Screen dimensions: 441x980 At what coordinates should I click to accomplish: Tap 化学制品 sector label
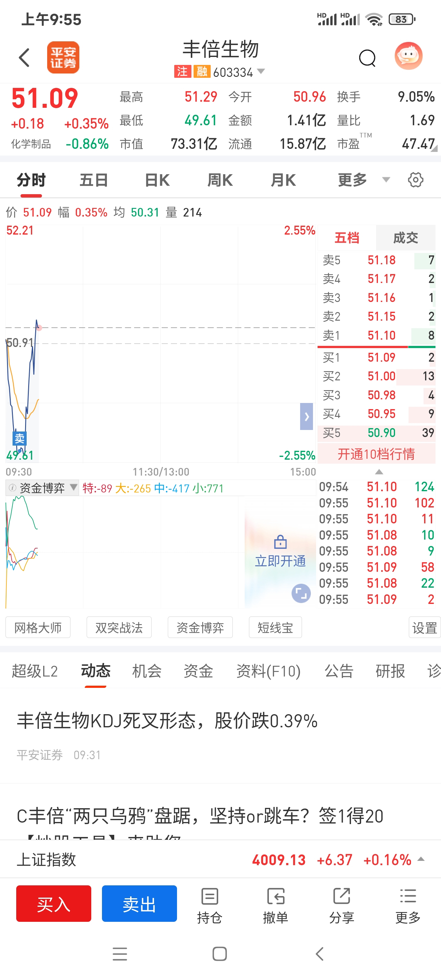coord(31,144)
